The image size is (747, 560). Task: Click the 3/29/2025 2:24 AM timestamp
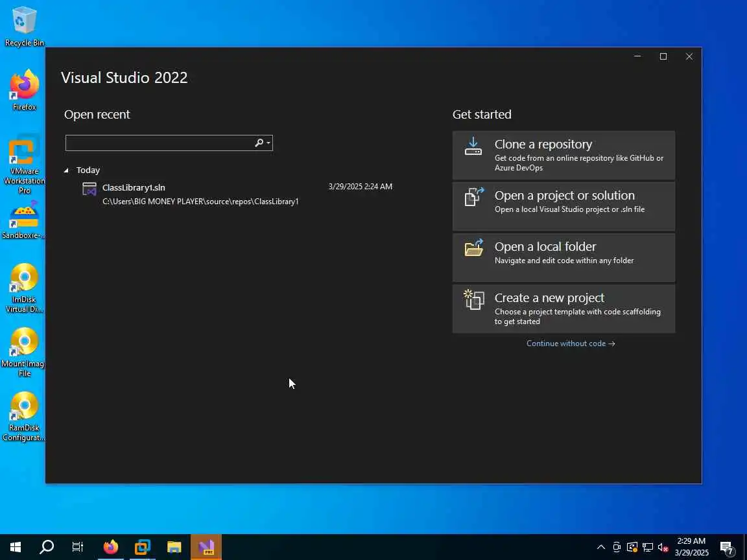tap(360, 187)
